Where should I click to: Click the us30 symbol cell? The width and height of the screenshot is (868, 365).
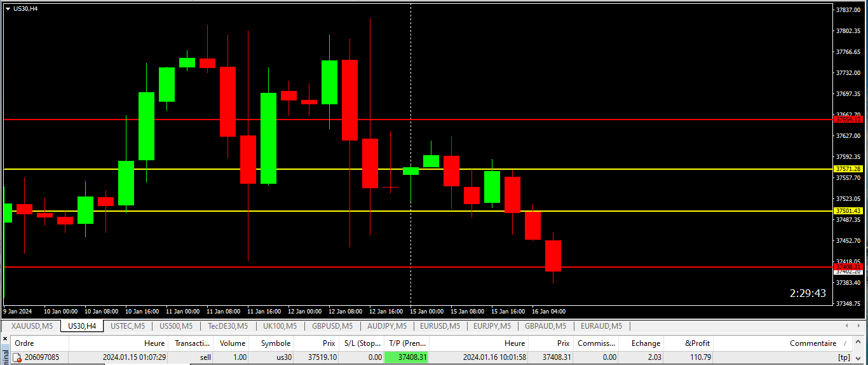(x=284, y=357)
